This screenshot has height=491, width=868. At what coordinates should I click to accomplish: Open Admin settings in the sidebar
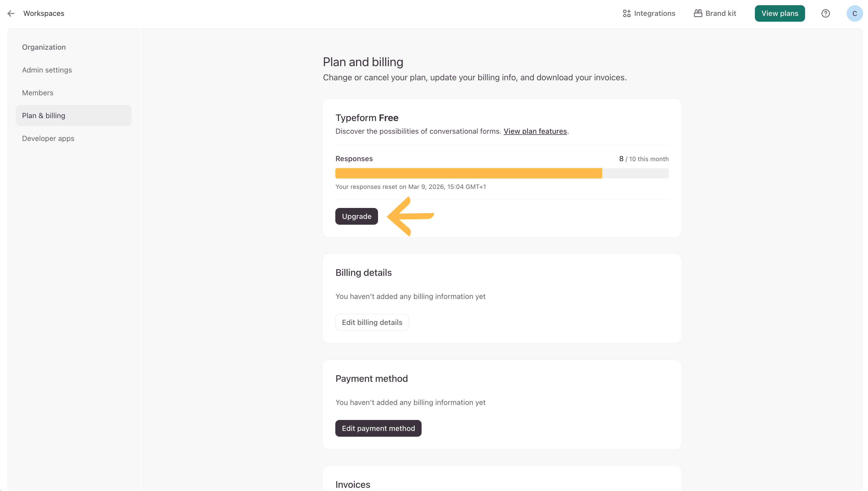[x=47, y=70]
